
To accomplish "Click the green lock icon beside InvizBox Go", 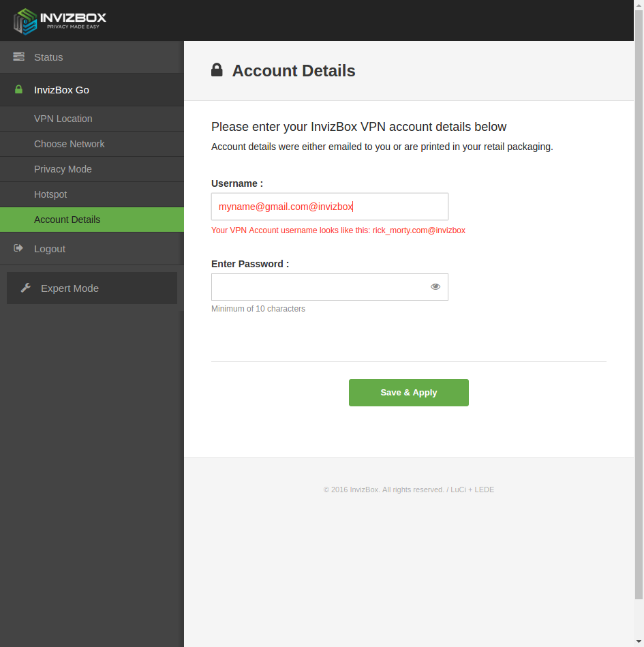I will [x=18, y=90].
